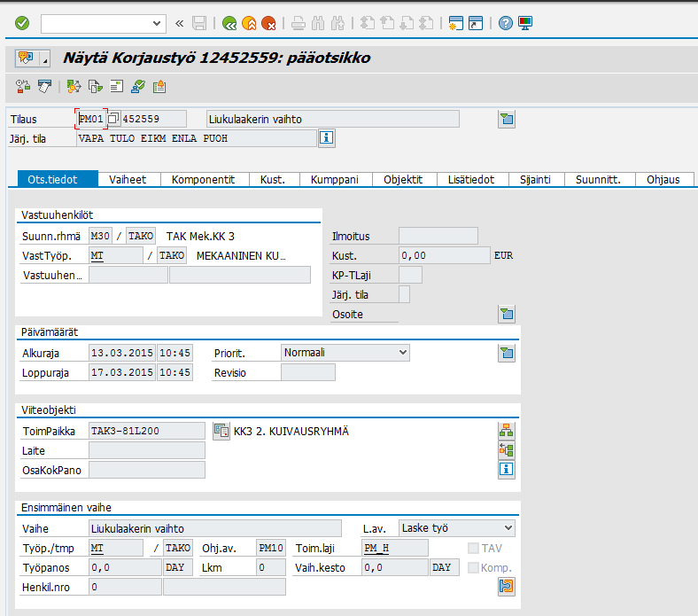Click the Alkuraja date field 13.03.2015
This screenshot has height=616, width=698.
(x=122, y=353)
